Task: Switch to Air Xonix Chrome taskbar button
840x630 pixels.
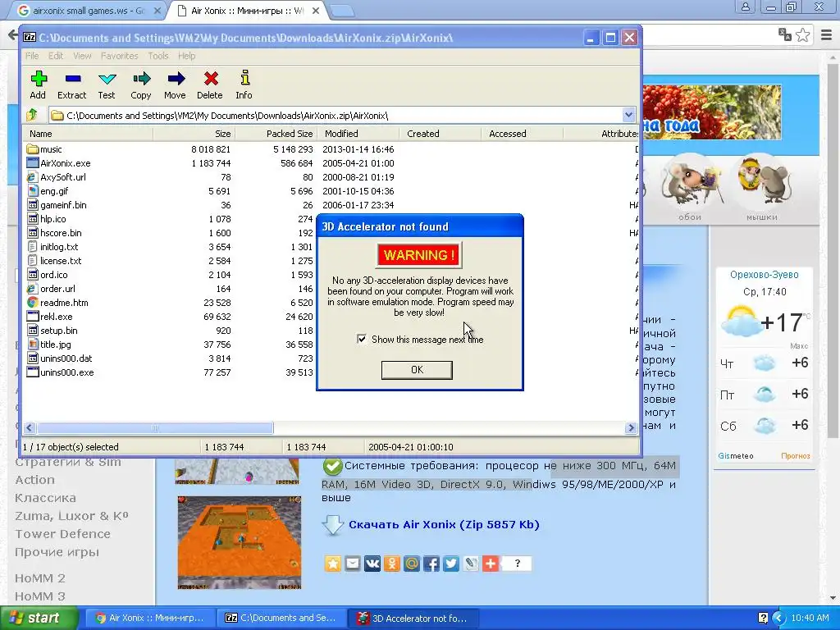Action: pyautogui.click(x=151, y=618)
